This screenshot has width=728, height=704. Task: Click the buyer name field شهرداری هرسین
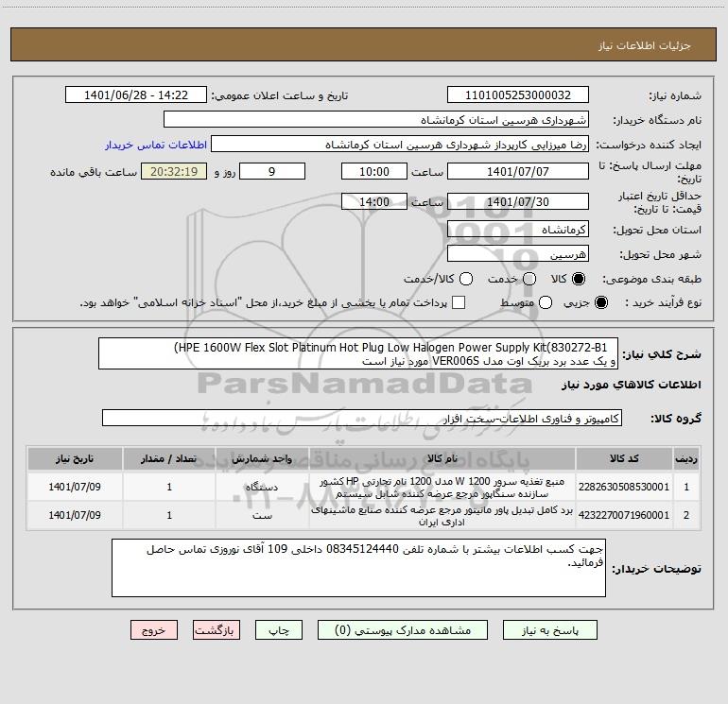(376, 120)
